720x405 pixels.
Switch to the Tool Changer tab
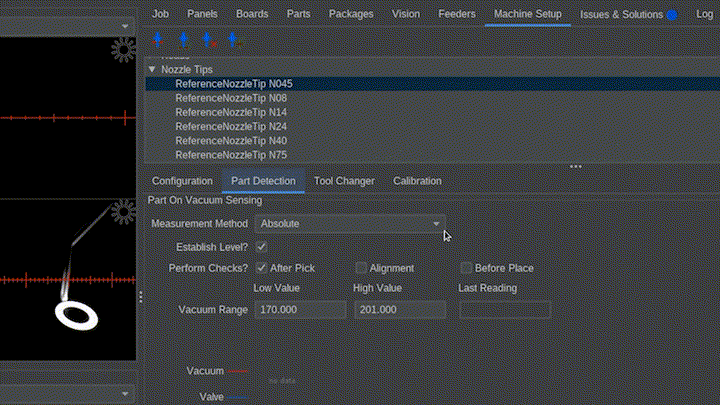pyautogui.click(x=344, y=181)
